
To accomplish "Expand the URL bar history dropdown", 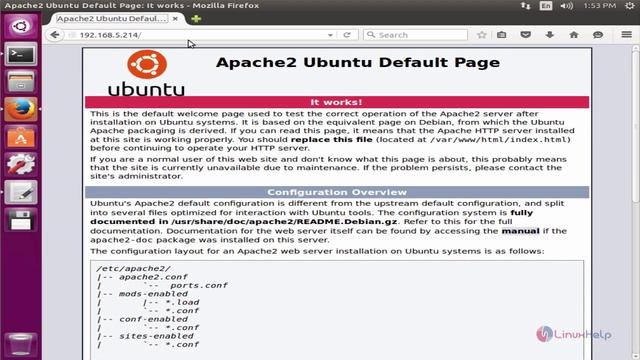I will tap(330, 35).
